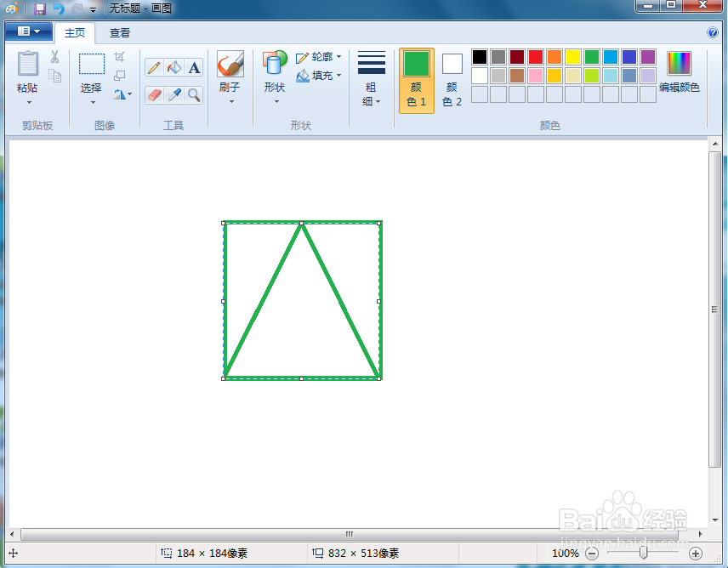Select the Magnifier tool

[x=194, y=95]
